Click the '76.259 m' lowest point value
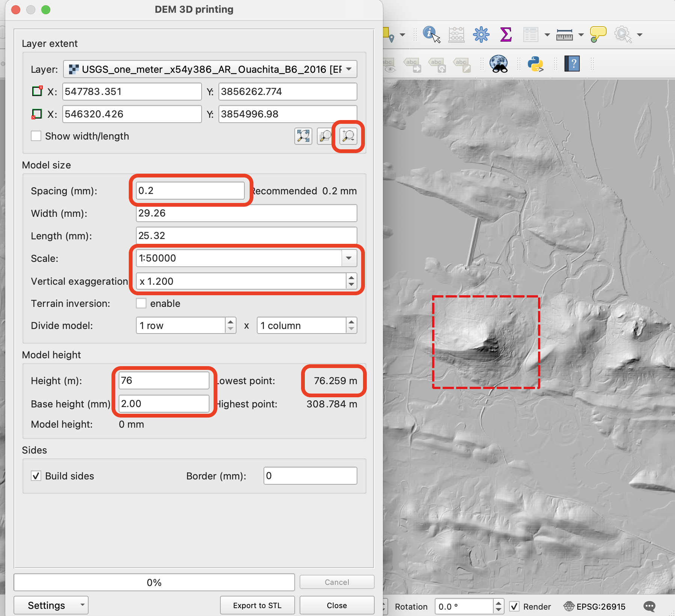Screen dimensions: 675x616 click(335, 381)
